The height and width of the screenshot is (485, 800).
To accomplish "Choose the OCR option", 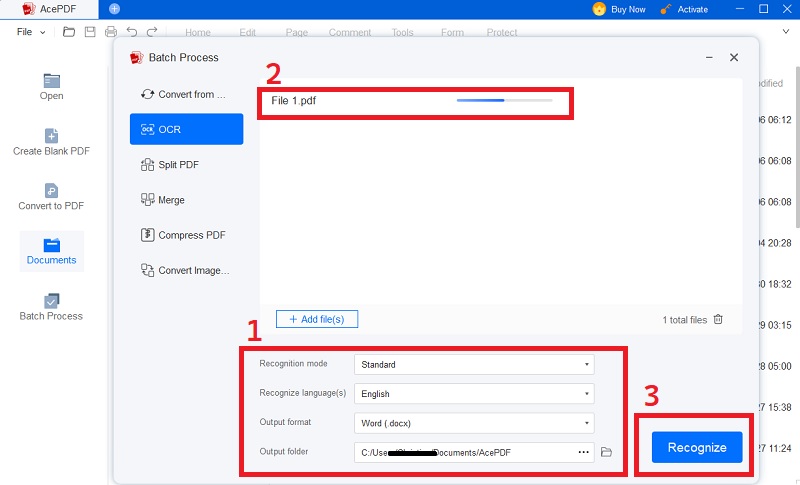I will click(x=186, y=129).
